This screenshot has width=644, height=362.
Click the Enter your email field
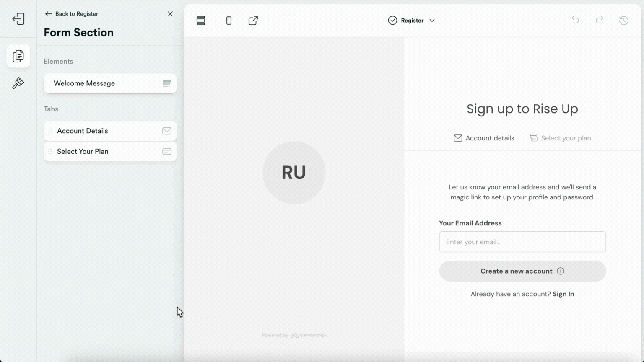coord(522,242)
